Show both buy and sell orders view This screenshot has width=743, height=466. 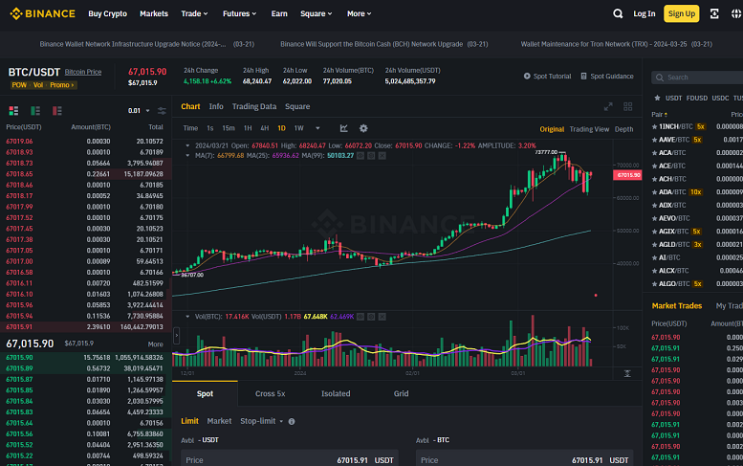tap(14, 111)
